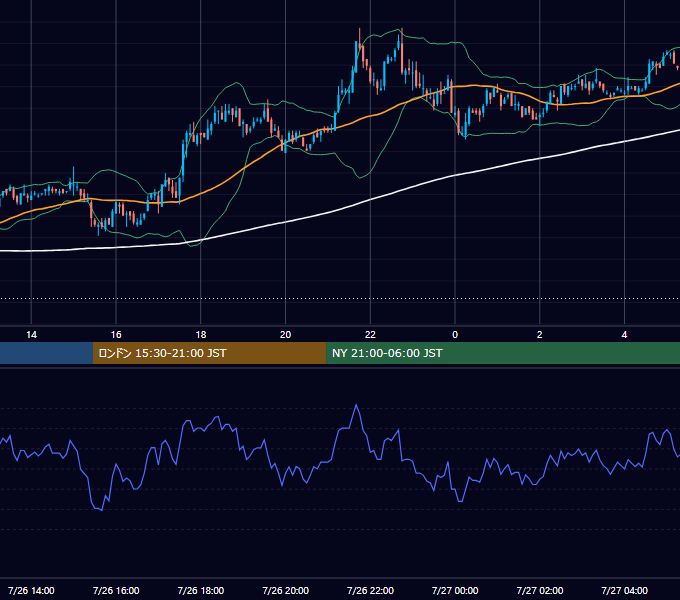Viewport: 680px width, 600px height.
Task: Click the 7/26 14:00 date label
Action: [31, 590]
